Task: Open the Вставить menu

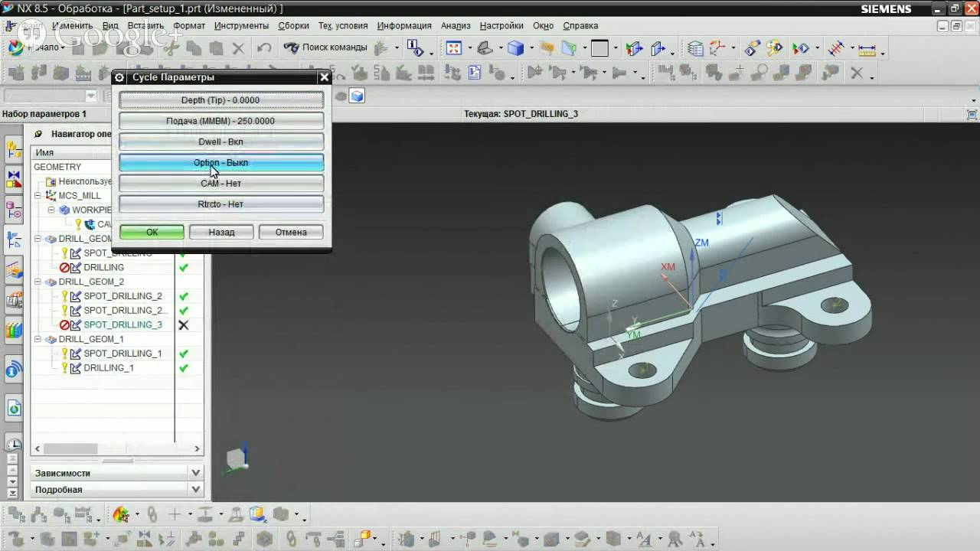Action: click(145, 25)
